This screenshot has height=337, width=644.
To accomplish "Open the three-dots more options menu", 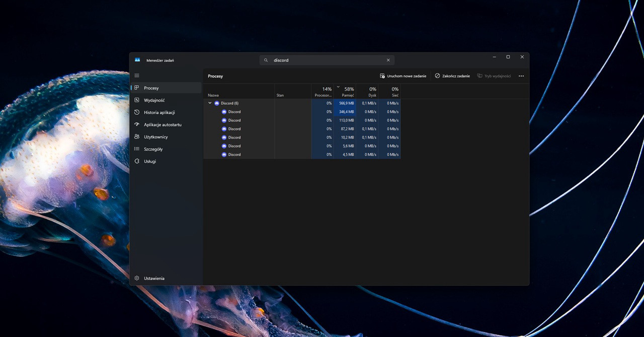I will [521, 76].
